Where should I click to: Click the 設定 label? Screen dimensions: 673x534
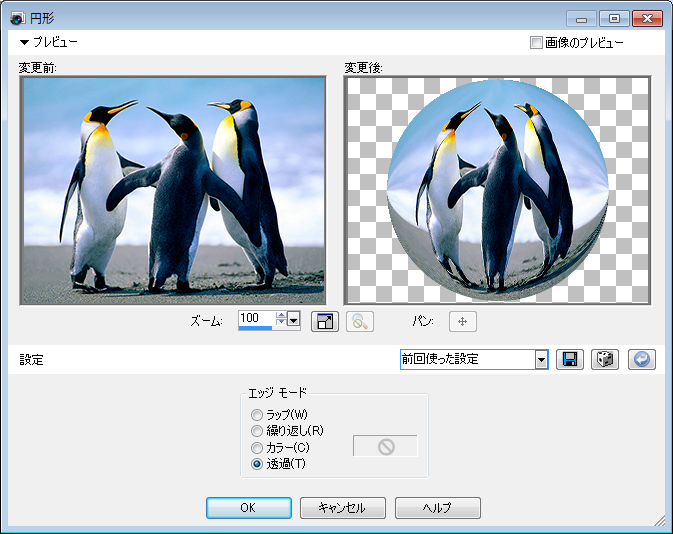pyautogui.click(x=31, y=360)
